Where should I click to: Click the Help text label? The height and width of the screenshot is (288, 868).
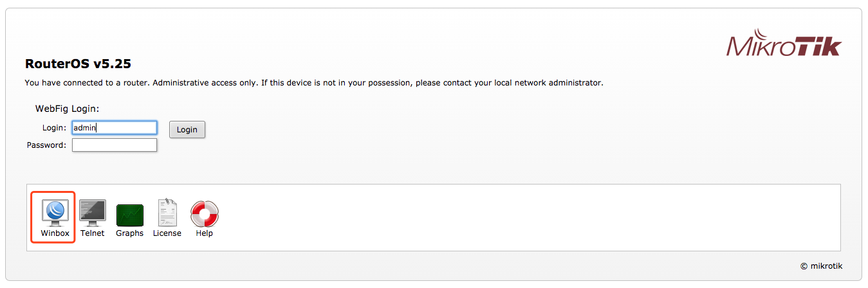coord(204,233)
